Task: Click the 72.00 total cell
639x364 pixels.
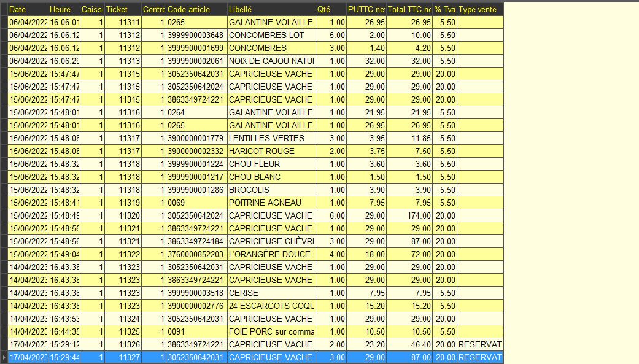Action: tap(409, 254)
